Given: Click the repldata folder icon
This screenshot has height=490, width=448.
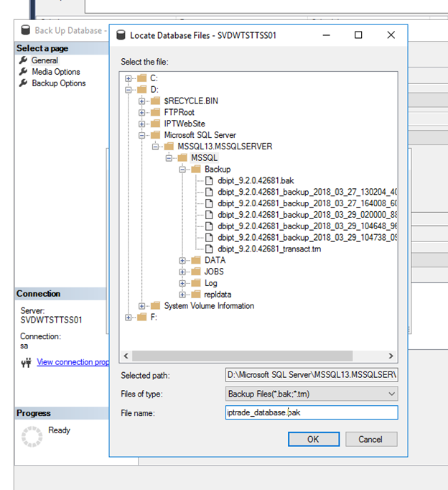Looking at the screenshot, I should [x=196, y=294].
